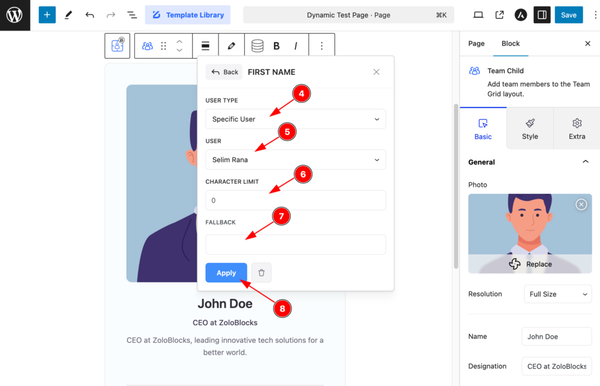600x386 pixels.
Task: Open the User Type dropdown
Action: pos(295,119)
